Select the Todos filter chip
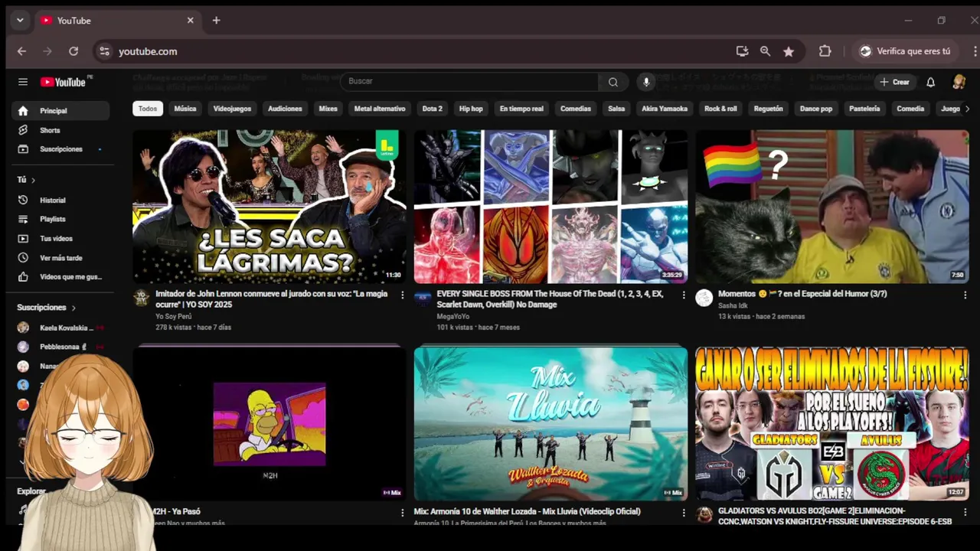The image size is (980, 551). point(148,109)
